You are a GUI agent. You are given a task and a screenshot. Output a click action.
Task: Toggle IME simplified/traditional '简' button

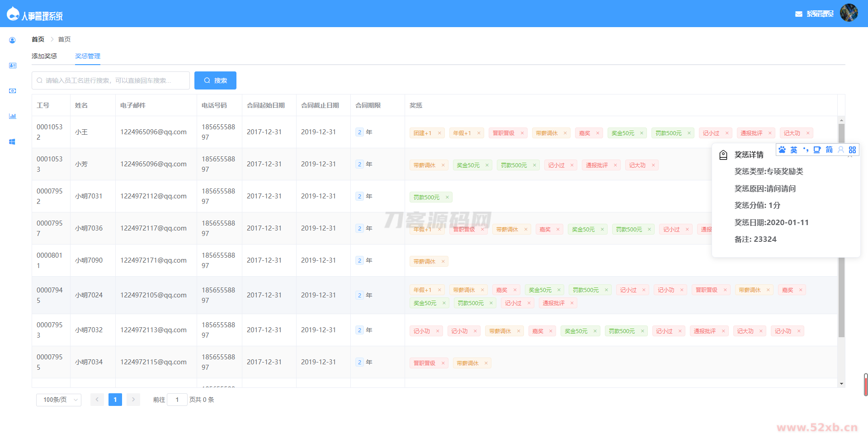pyautogui.click(x=829, y=150)
